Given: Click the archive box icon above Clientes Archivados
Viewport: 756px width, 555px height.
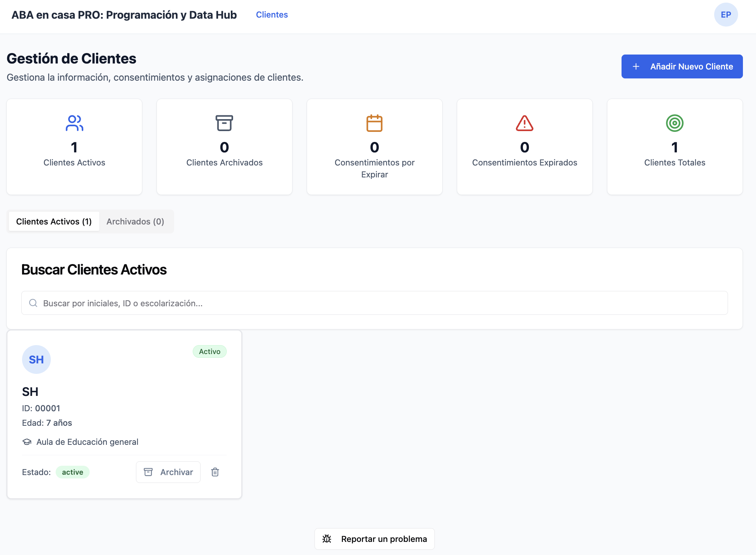Looking at the screenshot, I should coord(224,123).
